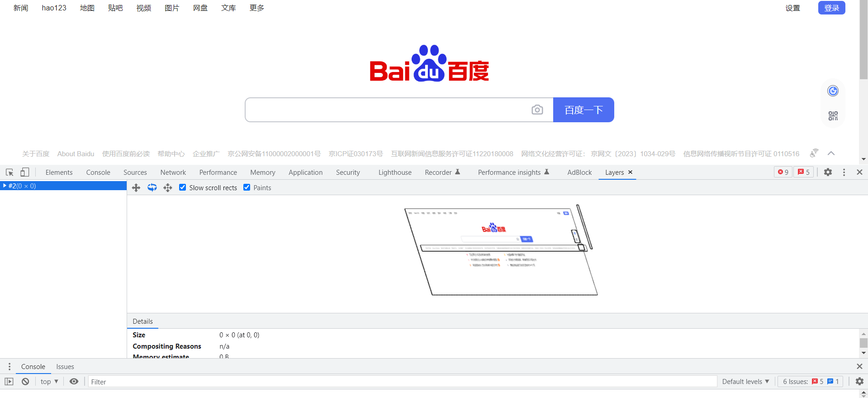Open the Baidu QR code icon
The image size is (868, 398).
[833, 116]
